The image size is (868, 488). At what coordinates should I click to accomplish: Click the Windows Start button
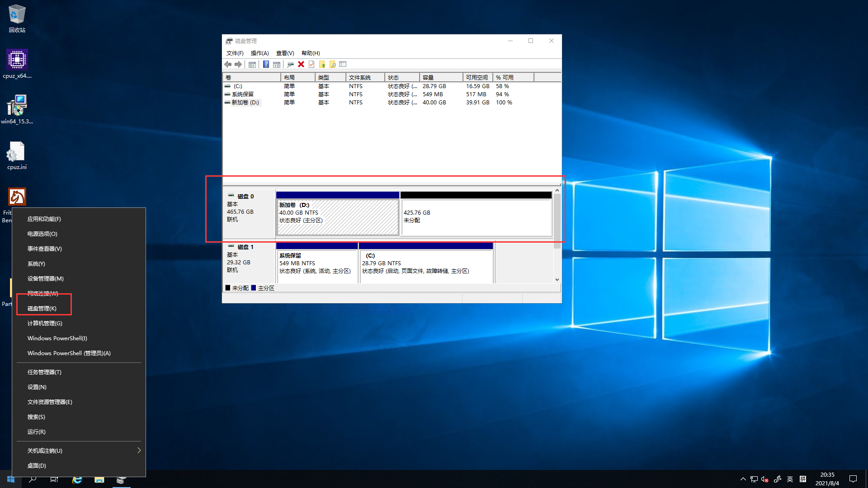(x=11, y=479)
